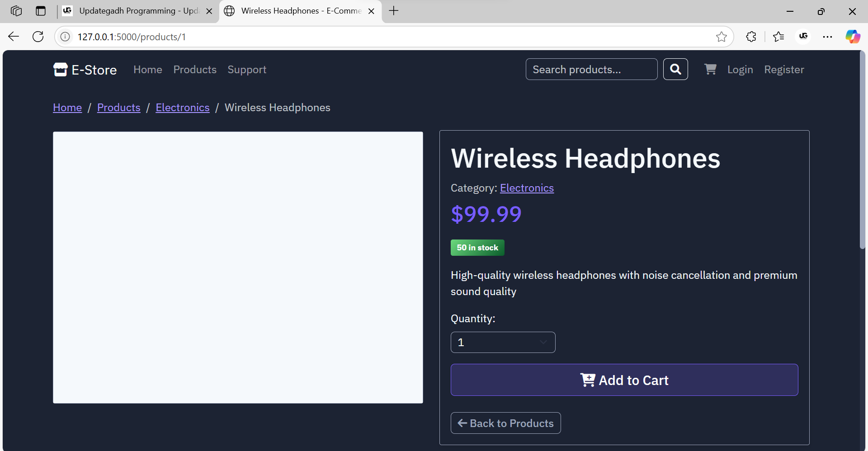The height and width of the screenshot is (451, 868).
Task: Click the Add to Cart button
Action: [x=624, y=380]
